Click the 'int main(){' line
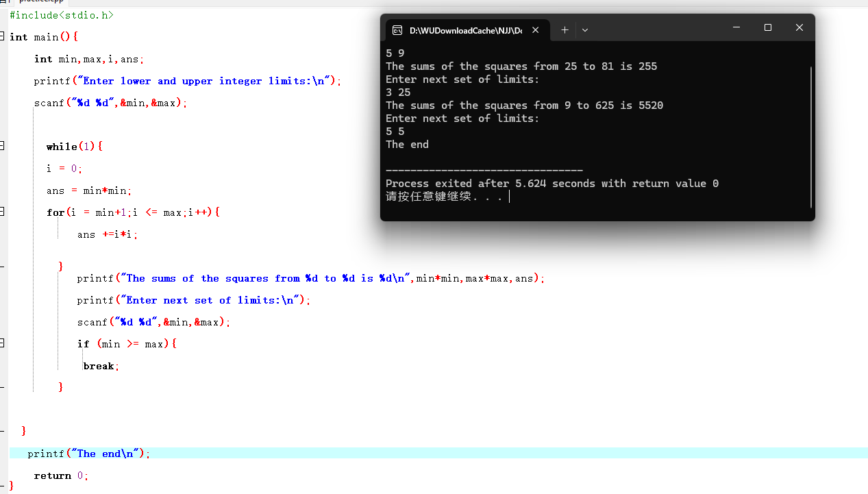The width and height of the screenshot is (868, 494). (45, 37)
